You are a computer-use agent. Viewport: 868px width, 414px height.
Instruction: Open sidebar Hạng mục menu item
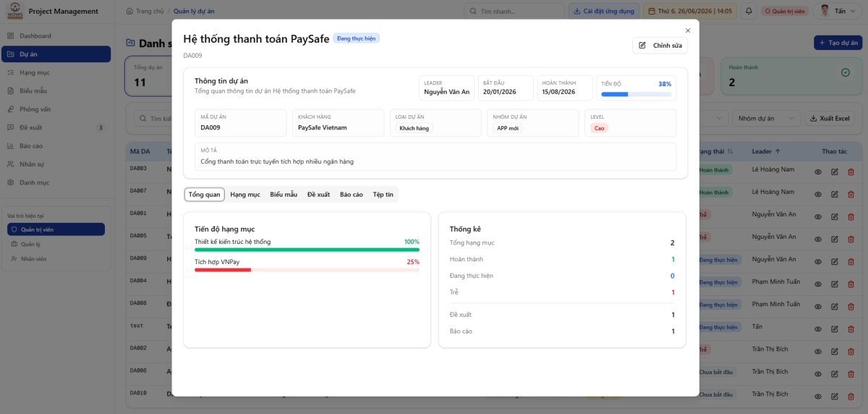coord(56,72)
